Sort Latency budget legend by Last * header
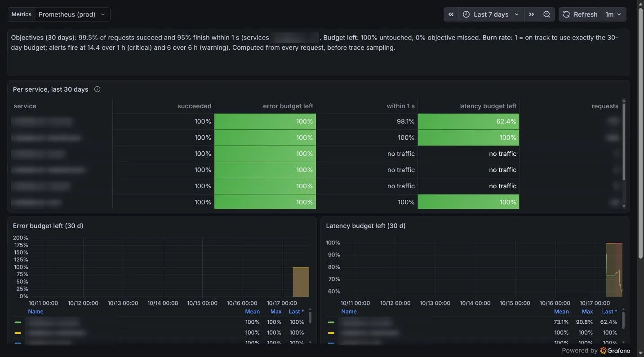This screenshot has height=357, width=644. point(609,312)
